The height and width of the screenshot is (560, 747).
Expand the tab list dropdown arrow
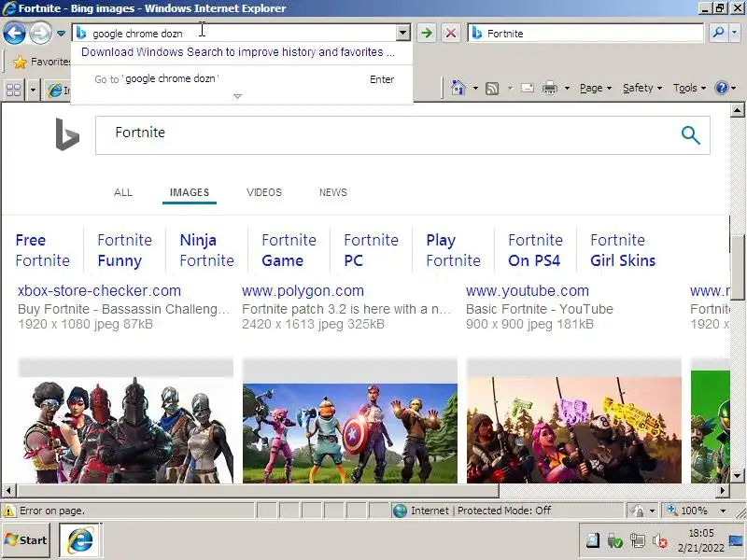point(33,90)
